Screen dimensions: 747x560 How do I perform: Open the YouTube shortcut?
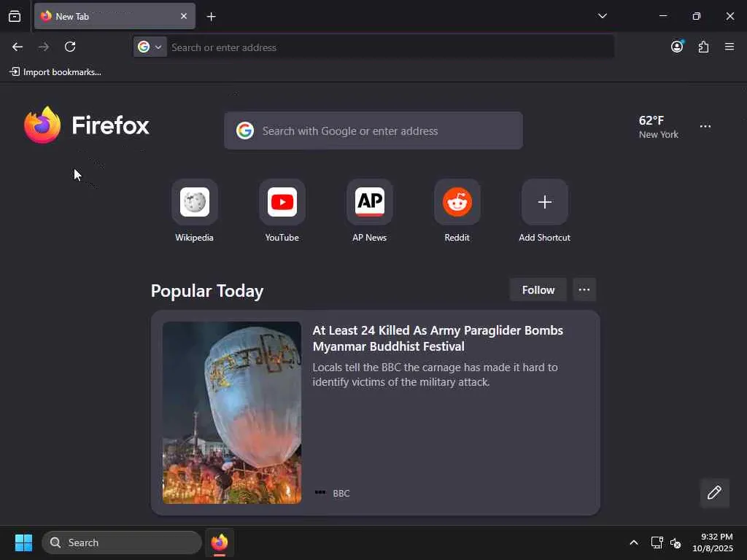[282, 202]
